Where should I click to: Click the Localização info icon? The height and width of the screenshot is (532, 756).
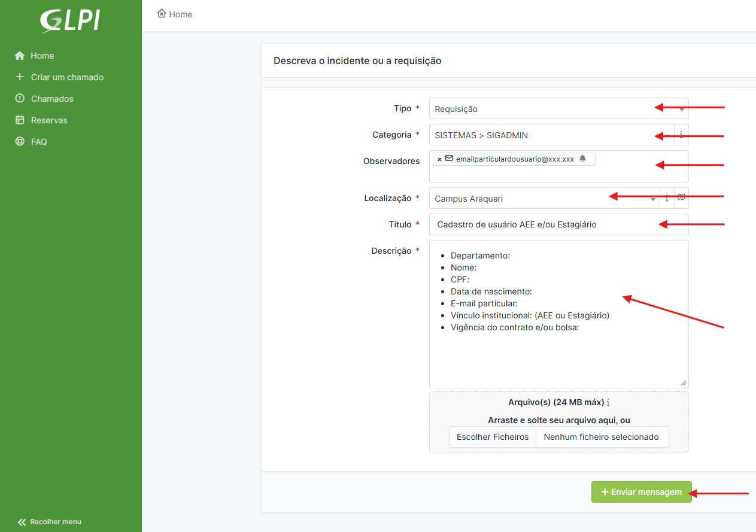(667, 199)
